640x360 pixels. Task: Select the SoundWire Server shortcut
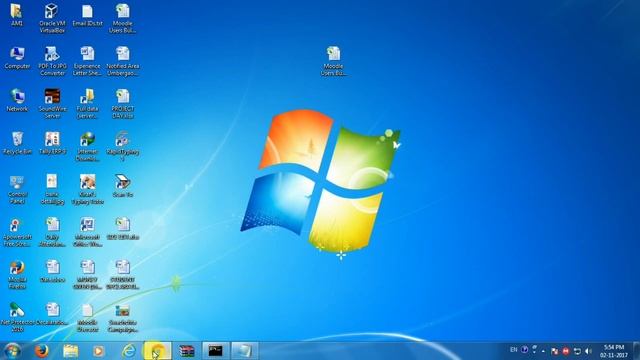pos(52,104)
